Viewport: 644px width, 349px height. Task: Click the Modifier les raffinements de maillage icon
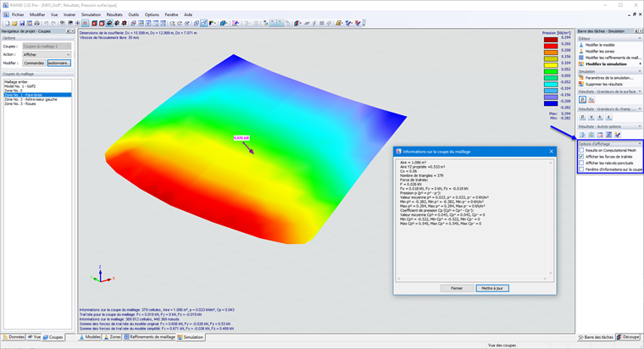tap(581, 58)
